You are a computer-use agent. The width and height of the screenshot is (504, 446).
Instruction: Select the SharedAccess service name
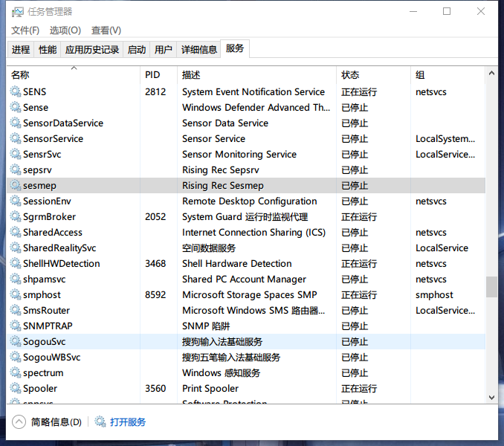(53, 233)
